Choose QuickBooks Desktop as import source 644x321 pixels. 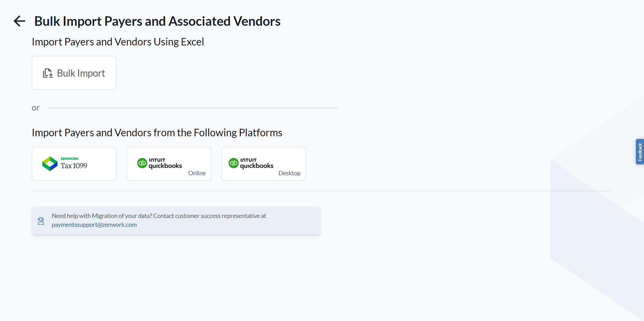(263, 163)
